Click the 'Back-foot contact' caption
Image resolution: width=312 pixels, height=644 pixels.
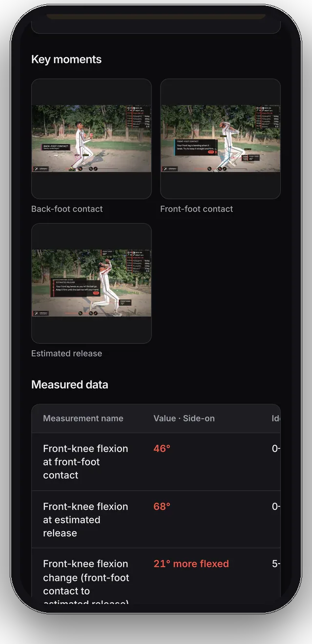[x=67, y=209]
